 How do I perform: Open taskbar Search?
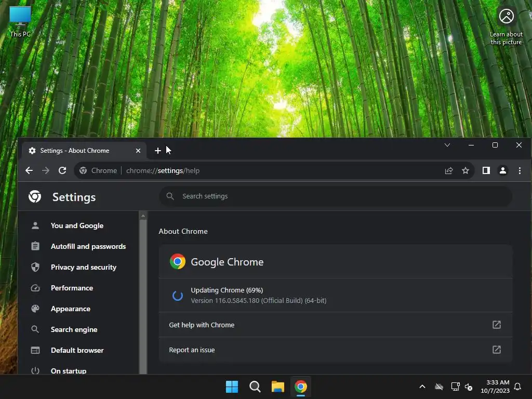(x=255, y=387)
